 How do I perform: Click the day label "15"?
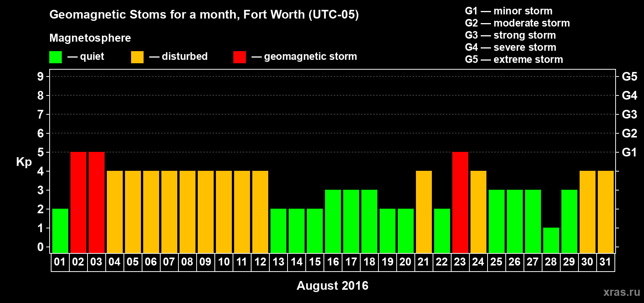pos(315,262)
